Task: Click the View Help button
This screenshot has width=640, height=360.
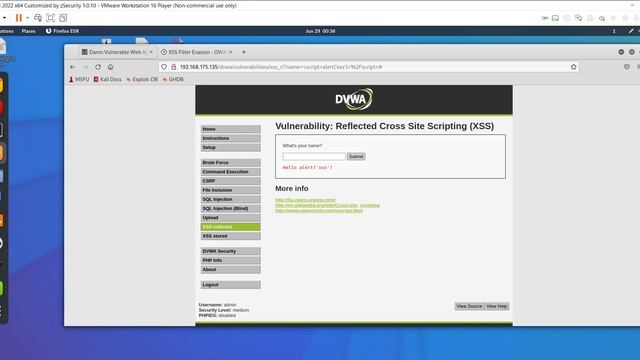Action: [496, 306]
